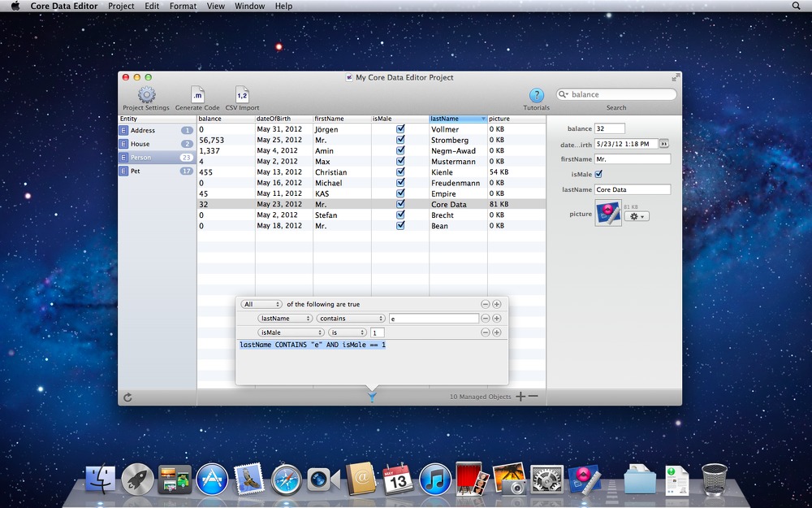Image resolution: width=812 pixels, height=508 pixels.
Task: Open the Tutorials help icon
Action: coord(537,95)
